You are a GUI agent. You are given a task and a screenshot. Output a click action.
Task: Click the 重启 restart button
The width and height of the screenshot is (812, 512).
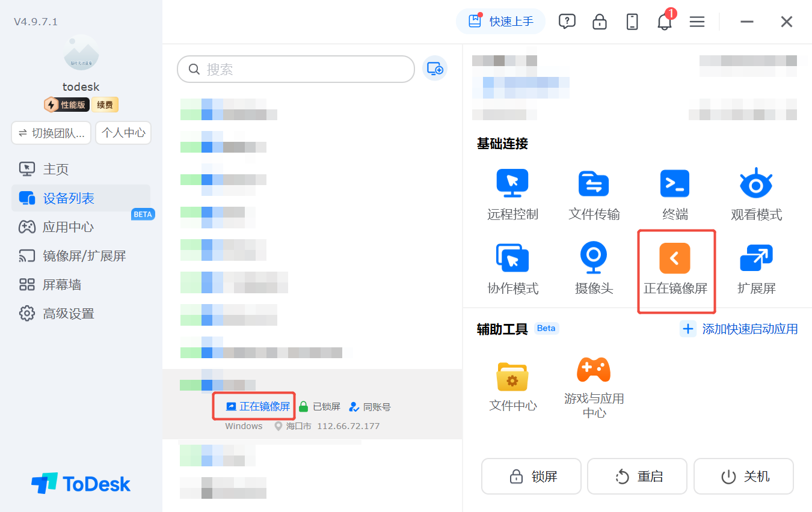coord(637,477)
